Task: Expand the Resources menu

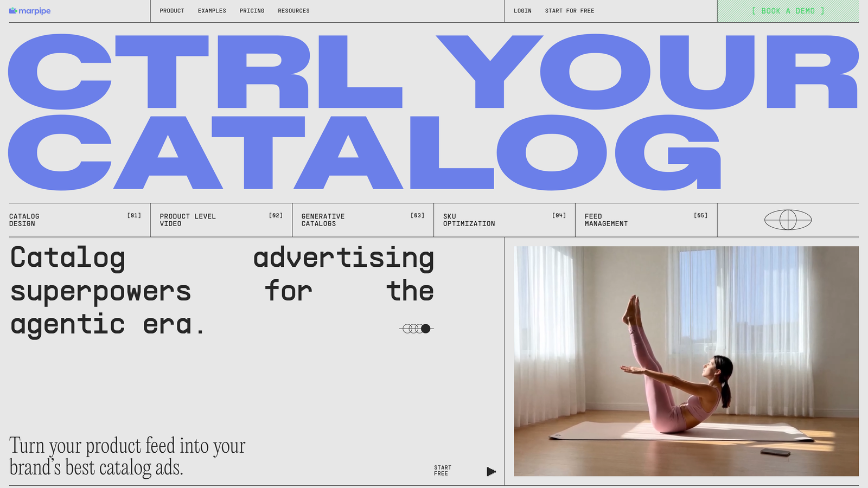Action: click(293, 11)
